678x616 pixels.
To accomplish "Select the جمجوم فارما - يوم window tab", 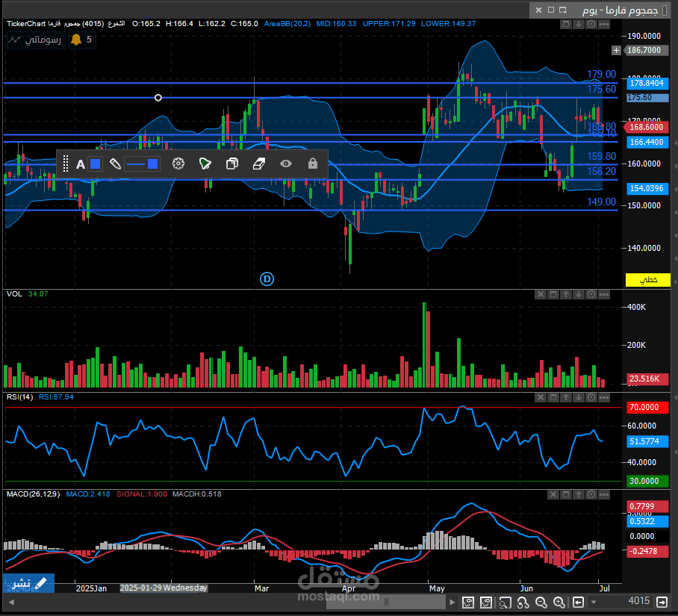I will (x=620, y=10).
